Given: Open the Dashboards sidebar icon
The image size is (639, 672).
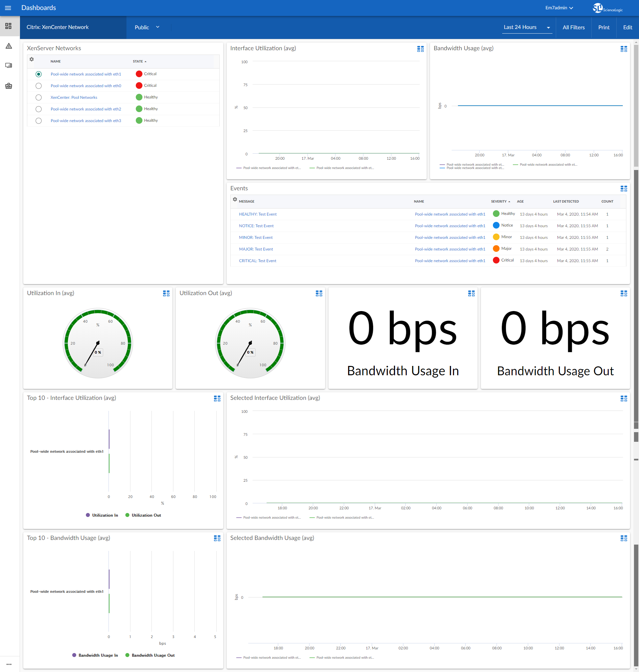Looking at the screenshot, I should (x=9, y=26).
